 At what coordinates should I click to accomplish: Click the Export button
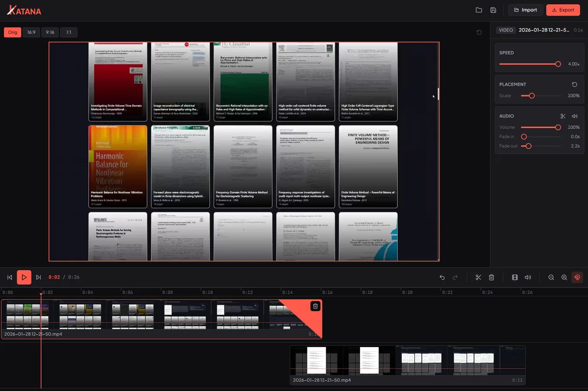563,10
